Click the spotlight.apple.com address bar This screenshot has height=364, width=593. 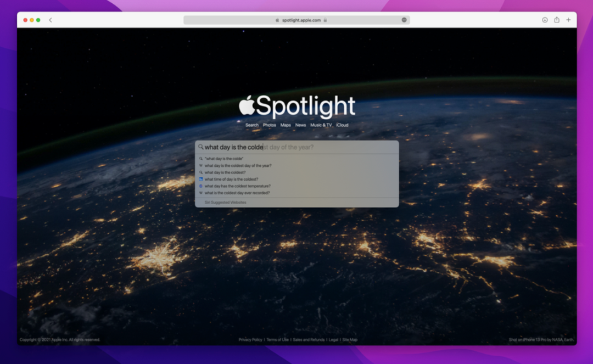tap(301, 20)
